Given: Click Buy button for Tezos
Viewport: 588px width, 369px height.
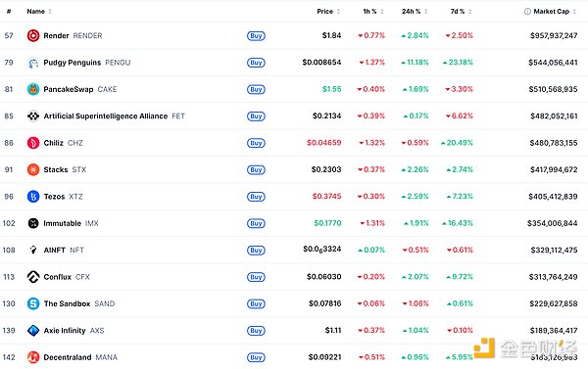Looking at the screenshot, I should (x=256, y=197).
